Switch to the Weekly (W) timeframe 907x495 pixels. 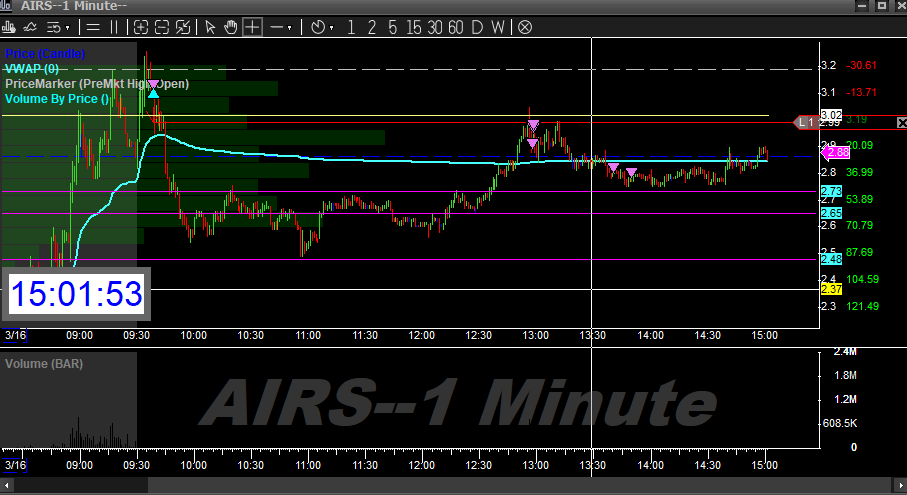pyautogui.click(x=498, y=27)
